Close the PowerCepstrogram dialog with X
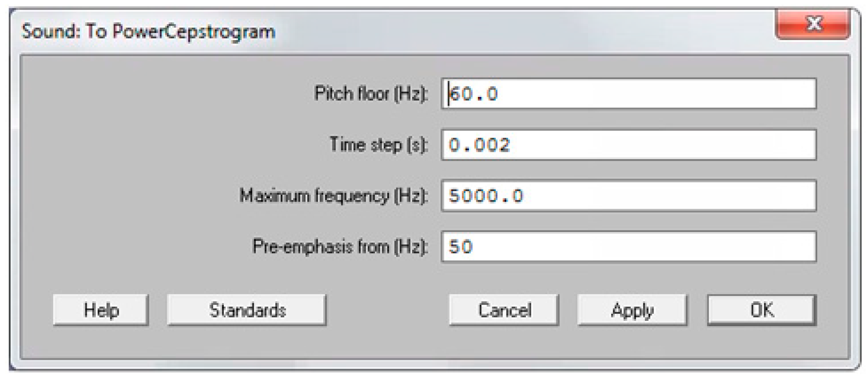 point(813,24)
